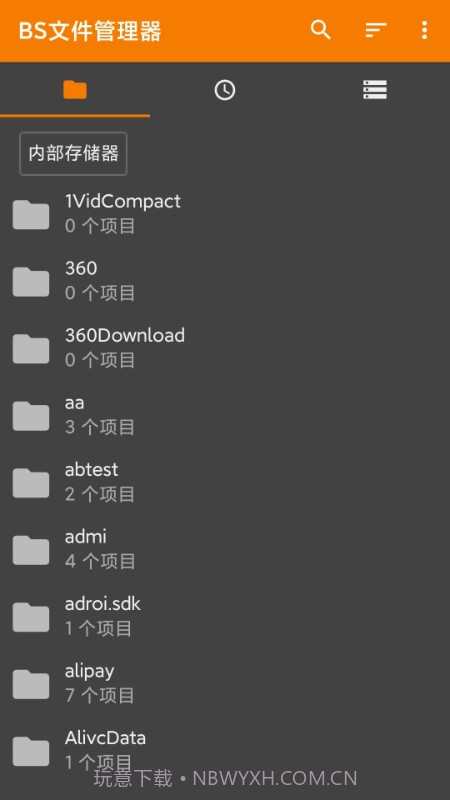This screenshot has width=450, height=800.
Task: Tap the BS文件管理器 app title
Action: coord(90,31)
